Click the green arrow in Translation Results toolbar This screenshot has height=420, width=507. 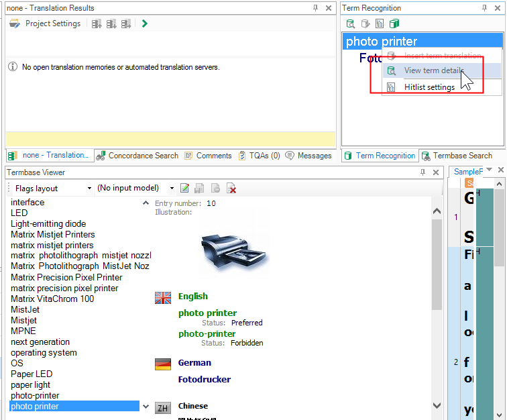click(x=145, y=23)
